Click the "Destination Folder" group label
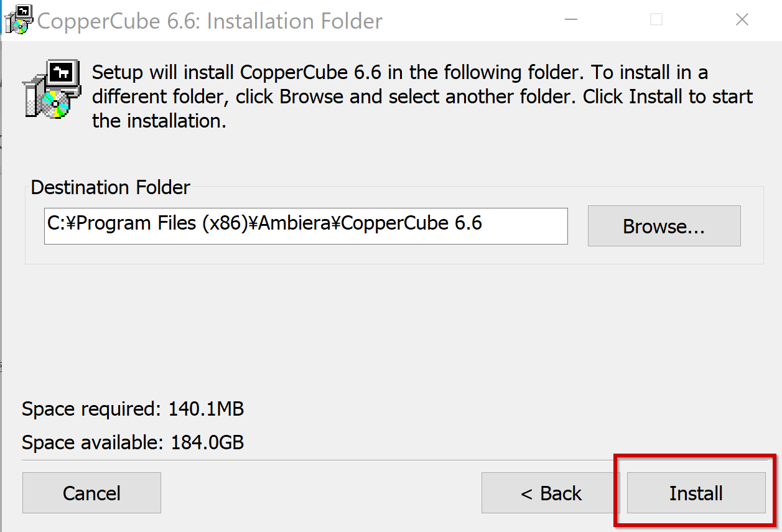The image size is (782, 532). [110, 187]
